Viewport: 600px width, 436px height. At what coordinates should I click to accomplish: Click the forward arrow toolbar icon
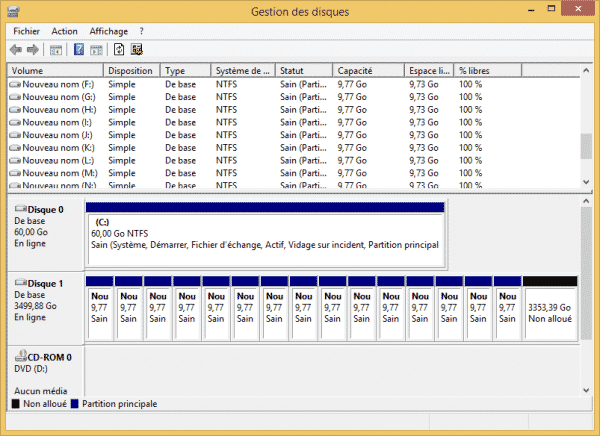pyautogui.click(x=33, y=49)
